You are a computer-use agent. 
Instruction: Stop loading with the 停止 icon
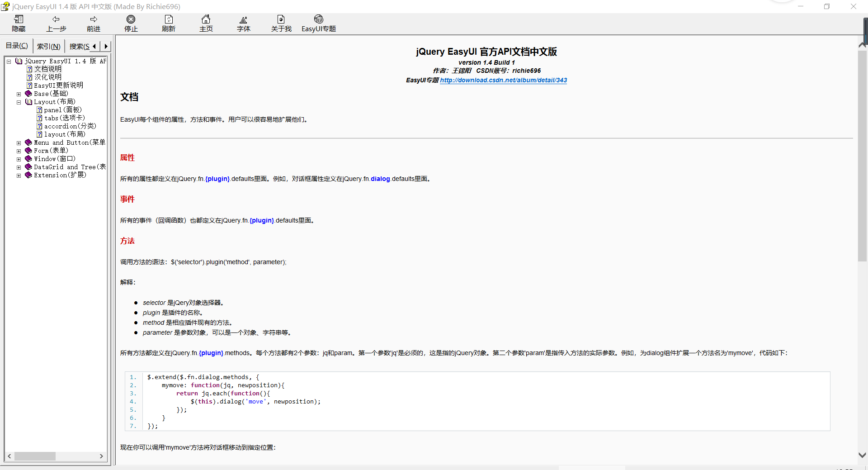click(131, 19)
